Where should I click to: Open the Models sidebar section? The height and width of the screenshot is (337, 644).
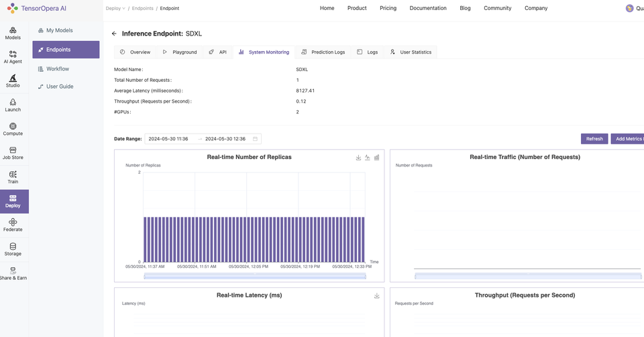[13, 34]
